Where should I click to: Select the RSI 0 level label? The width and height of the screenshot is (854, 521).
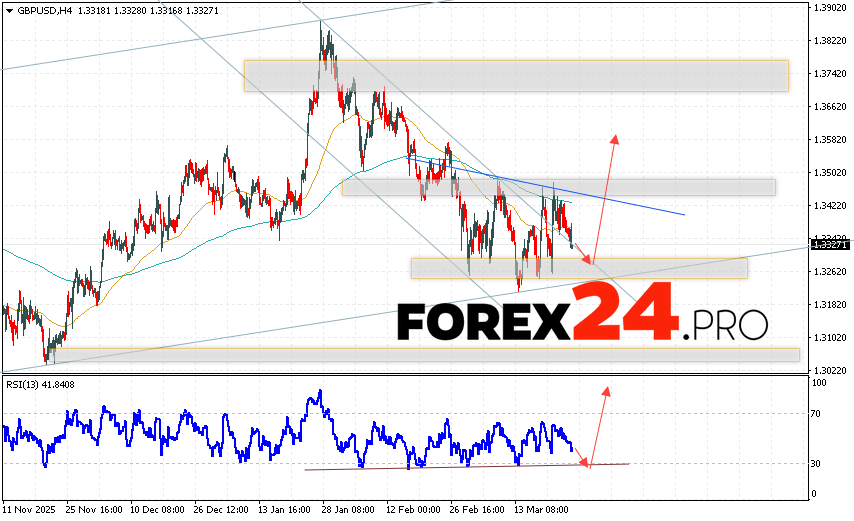(x=814, y=494)
